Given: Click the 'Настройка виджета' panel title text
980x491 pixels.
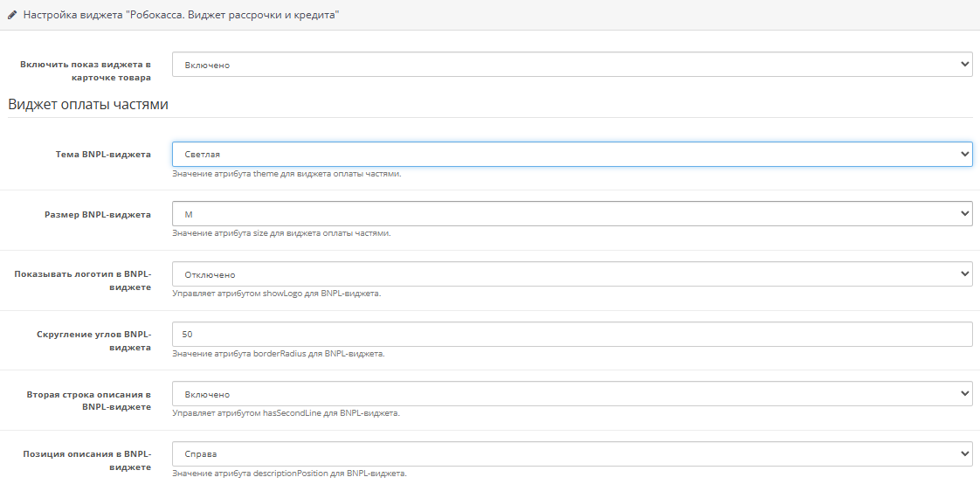Looking at the screenshot, I should click(x=182, y=15).
